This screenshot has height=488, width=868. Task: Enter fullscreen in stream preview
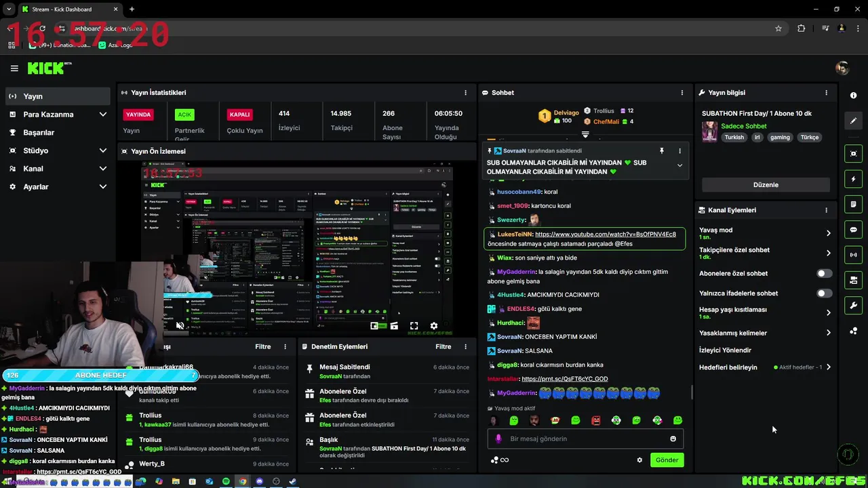[414, 326]
